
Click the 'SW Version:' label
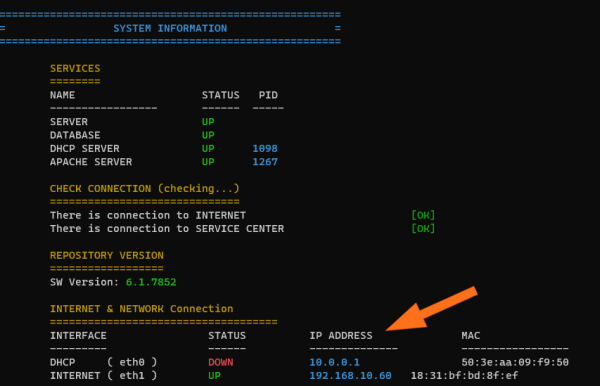[85, 283]
